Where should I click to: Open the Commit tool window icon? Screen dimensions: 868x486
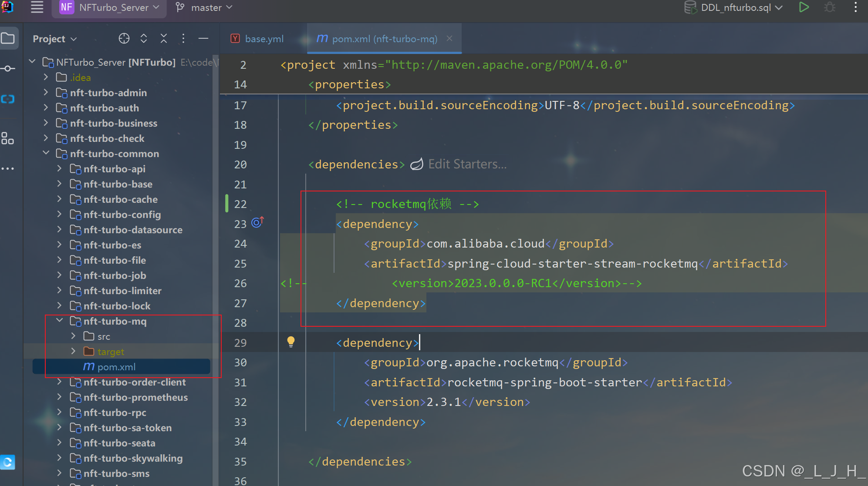8,69
